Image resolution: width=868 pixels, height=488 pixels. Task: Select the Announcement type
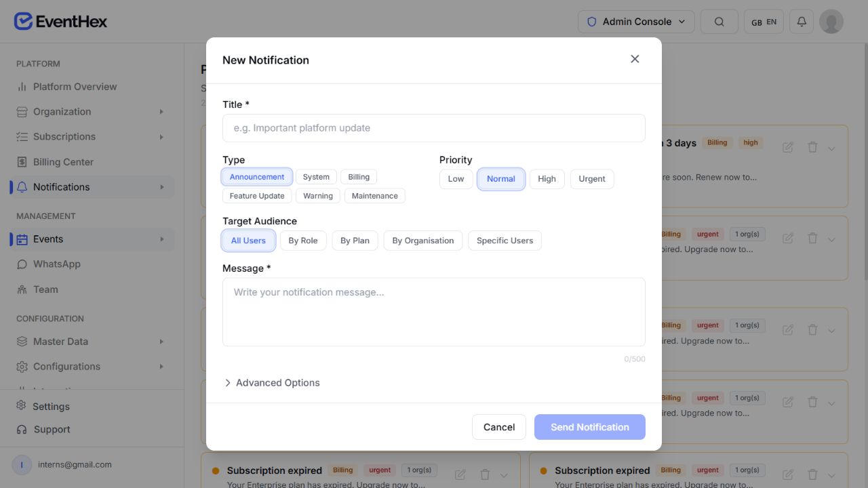point(257,177)
